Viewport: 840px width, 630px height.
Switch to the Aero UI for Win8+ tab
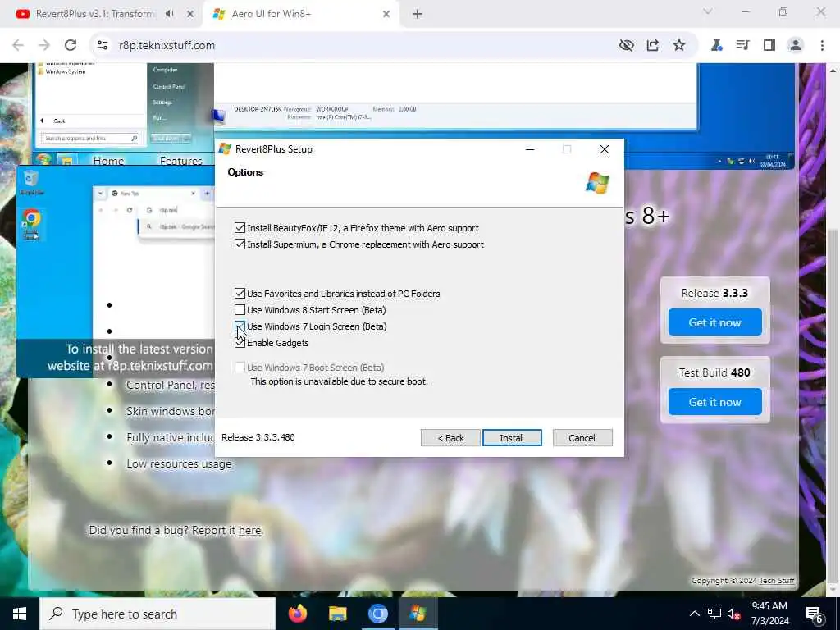[303, 14]
